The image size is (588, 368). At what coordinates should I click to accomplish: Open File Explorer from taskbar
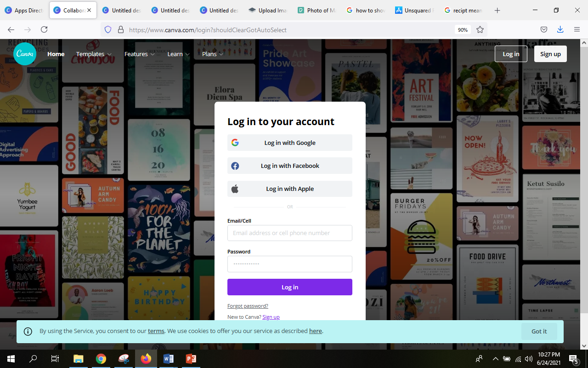pos(79,359)
